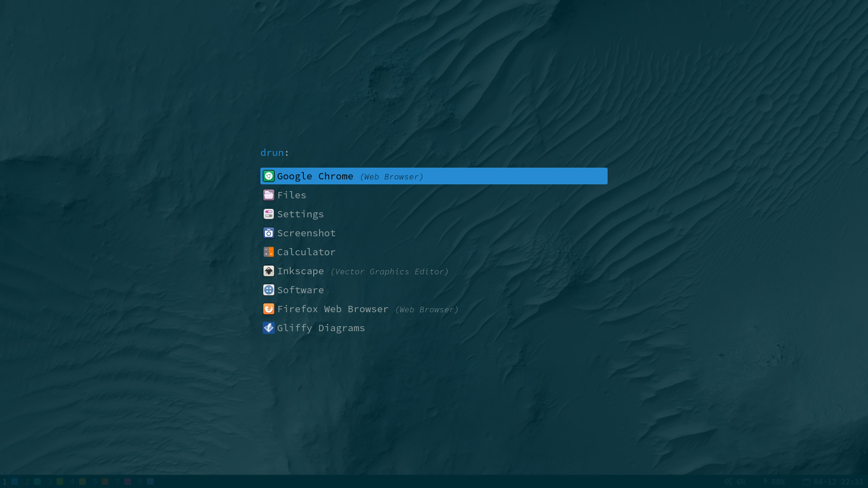Select the Calculator entry text
This screenshot has width=868, height=488.
[x=306, y=252]
